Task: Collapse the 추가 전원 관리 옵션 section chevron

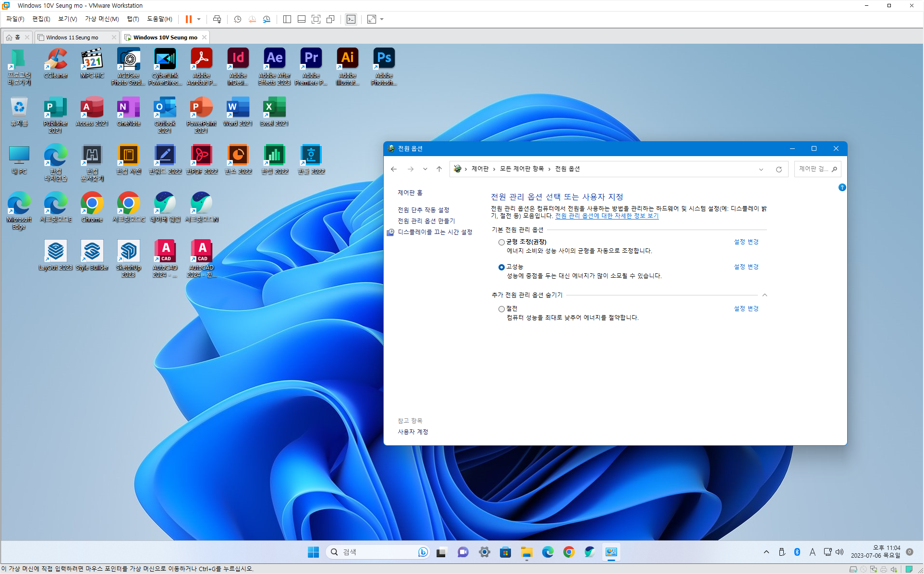Action: 765,295
